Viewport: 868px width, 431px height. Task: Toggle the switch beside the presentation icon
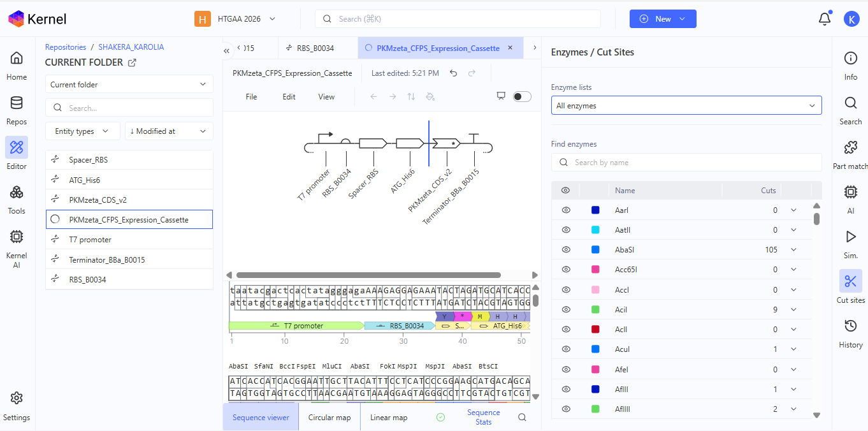pos(522,96)
